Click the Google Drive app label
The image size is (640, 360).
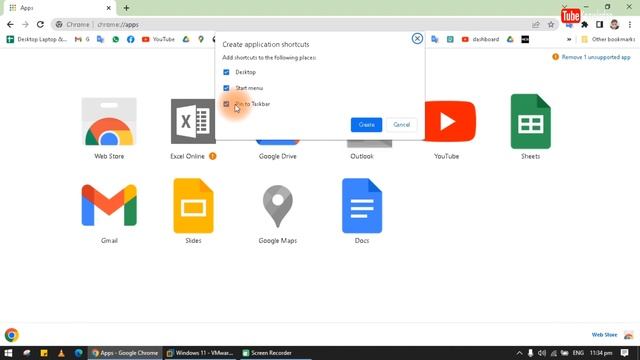[278, 156]
